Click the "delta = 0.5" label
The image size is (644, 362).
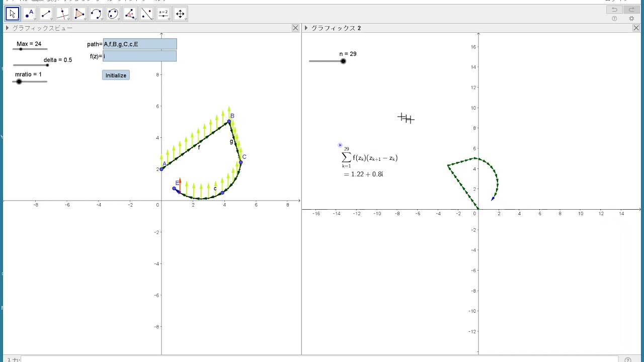pos(58,60)
